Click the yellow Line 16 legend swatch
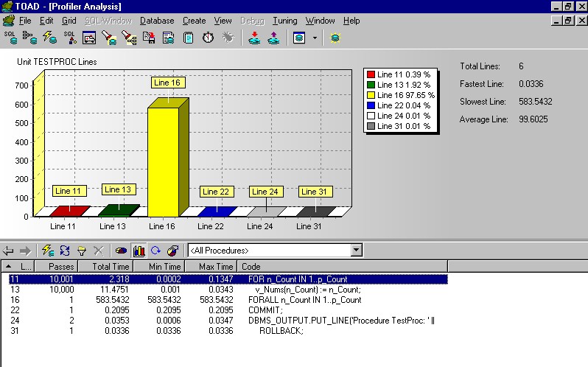588x367 pixels. [x=371, y=95]
